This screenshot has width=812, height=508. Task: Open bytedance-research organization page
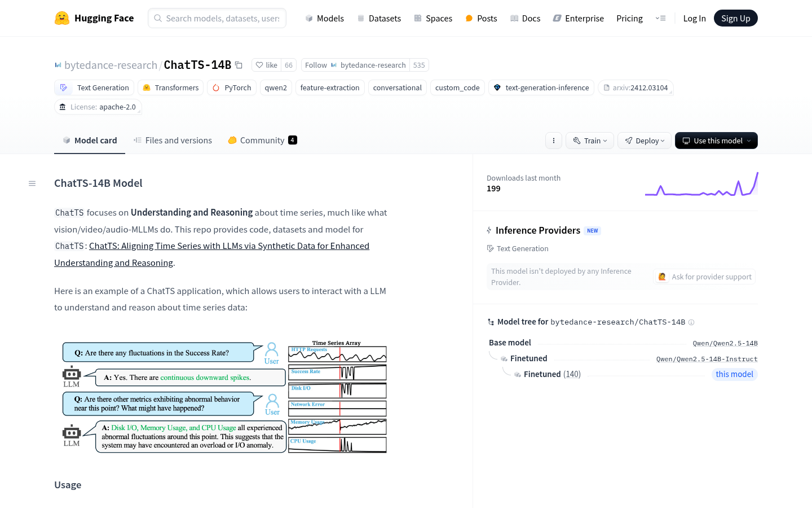point(111,65)
